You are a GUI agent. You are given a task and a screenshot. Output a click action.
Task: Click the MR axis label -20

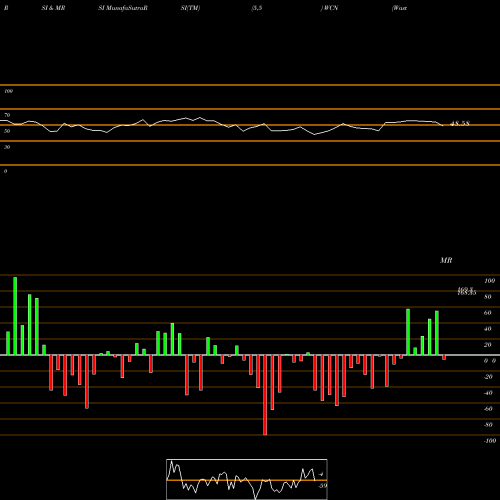[488, 377]
